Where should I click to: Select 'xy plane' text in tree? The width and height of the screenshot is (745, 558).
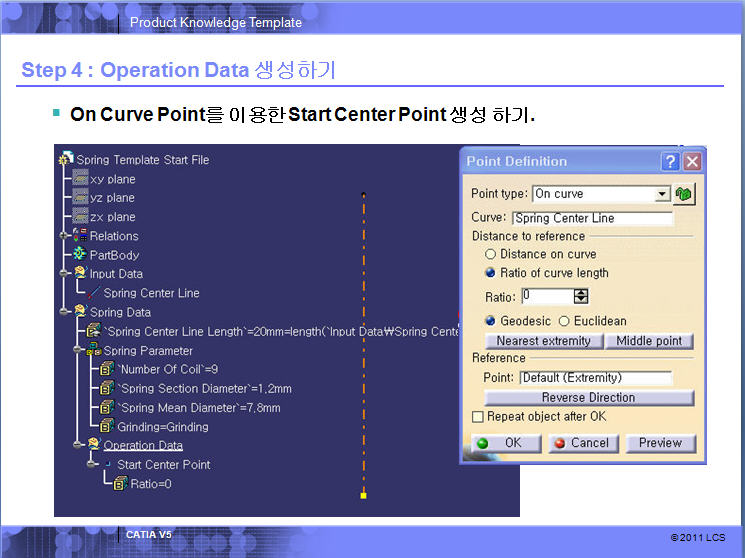113,179
